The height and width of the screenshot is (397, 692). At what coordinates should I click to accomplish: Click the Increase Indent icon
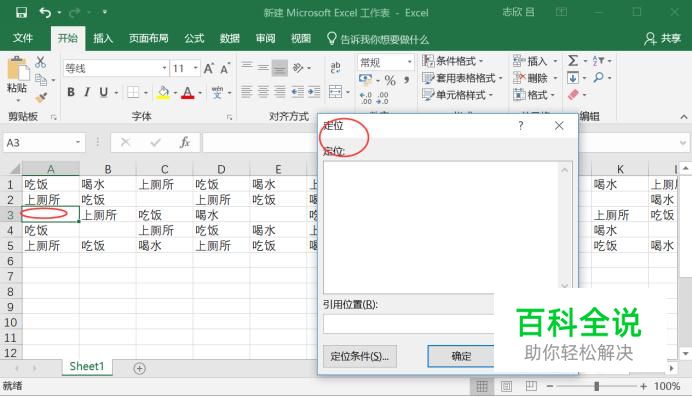coord(314,92)
